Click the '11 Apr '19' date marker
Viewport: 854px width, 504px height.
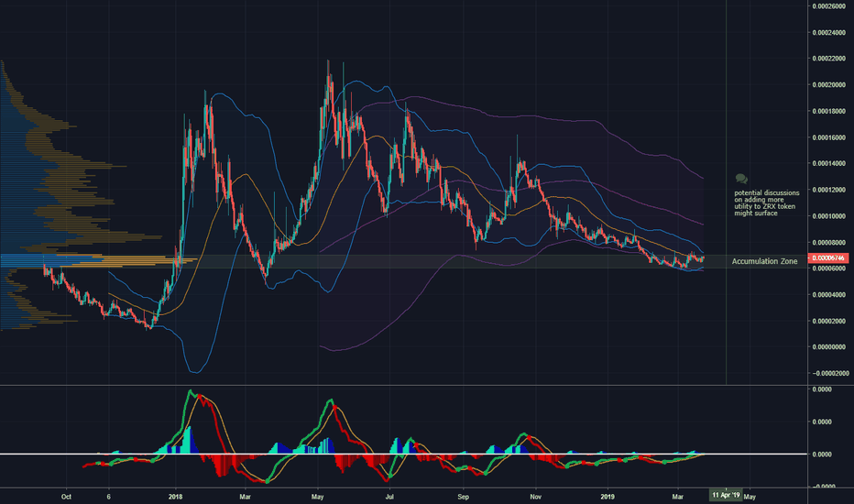(x=726, y=495)
